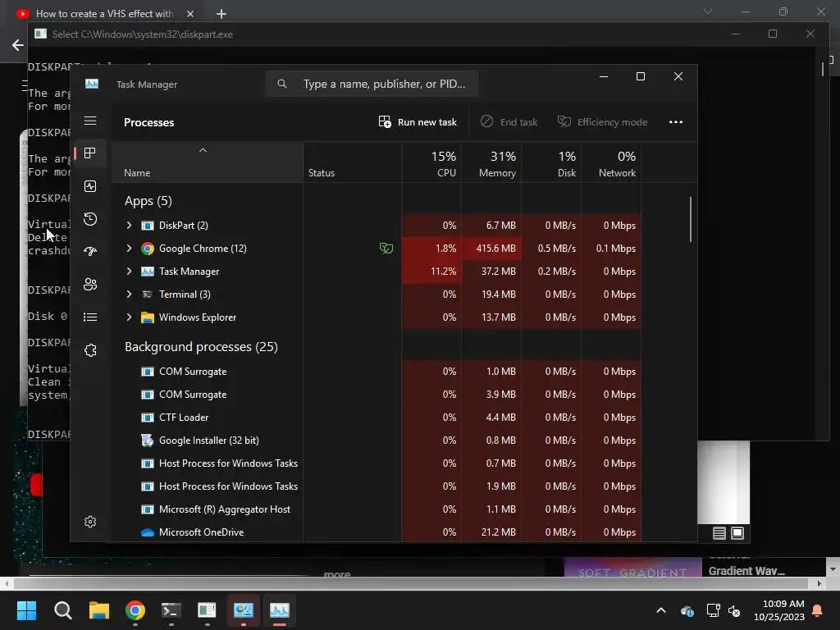The height and width of the screenshot is (630, 840).
Task: Show hidden system tray icons chevron
Action: pos(661,610)
